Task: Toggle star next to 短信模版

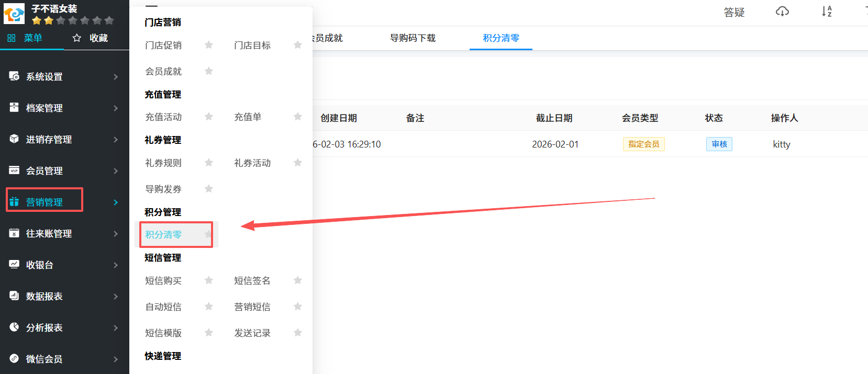Action: point(209,333)
